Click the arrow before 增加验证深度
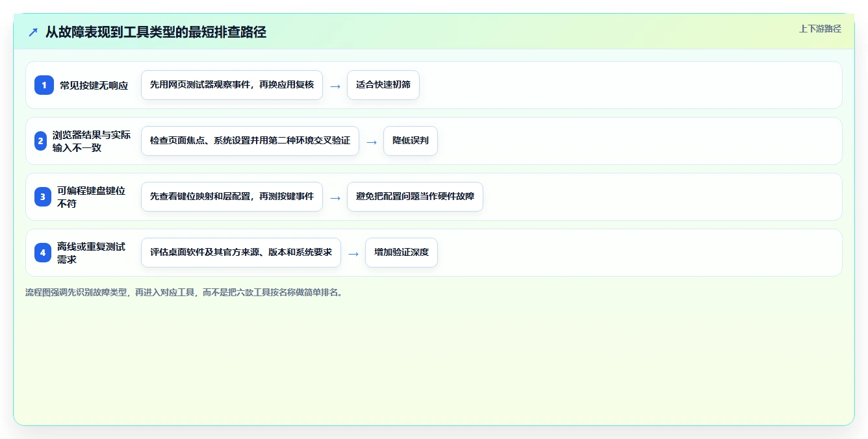This screenshot has height=439, width=868. pos(353,253)
